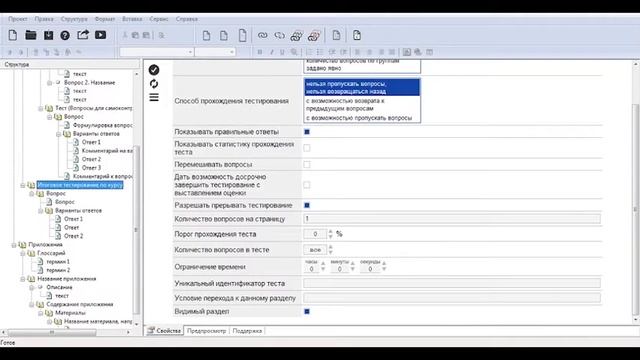The image size is (640, 360).
Task: Click the 'Количество вопросов на страницу' field
Action: [x=452, y=219]
